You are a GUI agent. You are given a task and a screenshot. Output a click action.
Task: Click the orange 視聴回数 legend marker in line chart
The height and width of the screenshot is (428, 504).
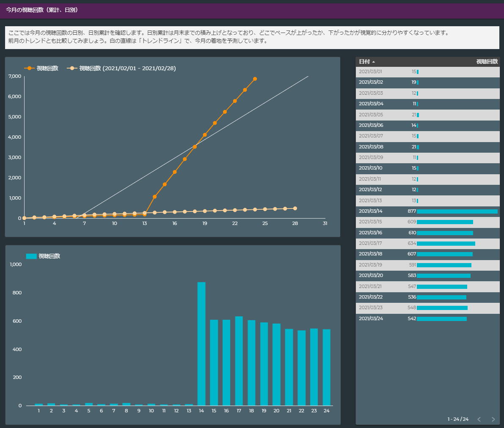pos(29,68)
